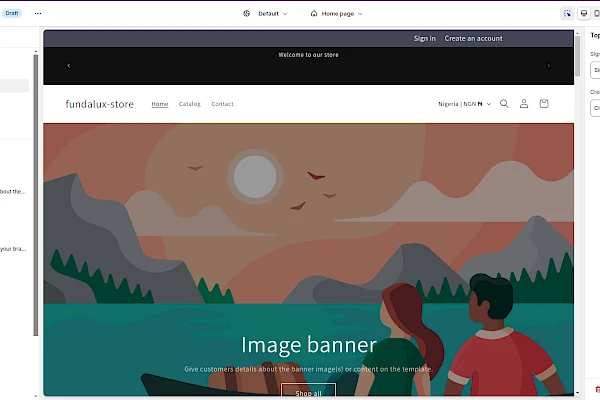Click the Sign in link
600x400 pixels.
pos(425,38)
